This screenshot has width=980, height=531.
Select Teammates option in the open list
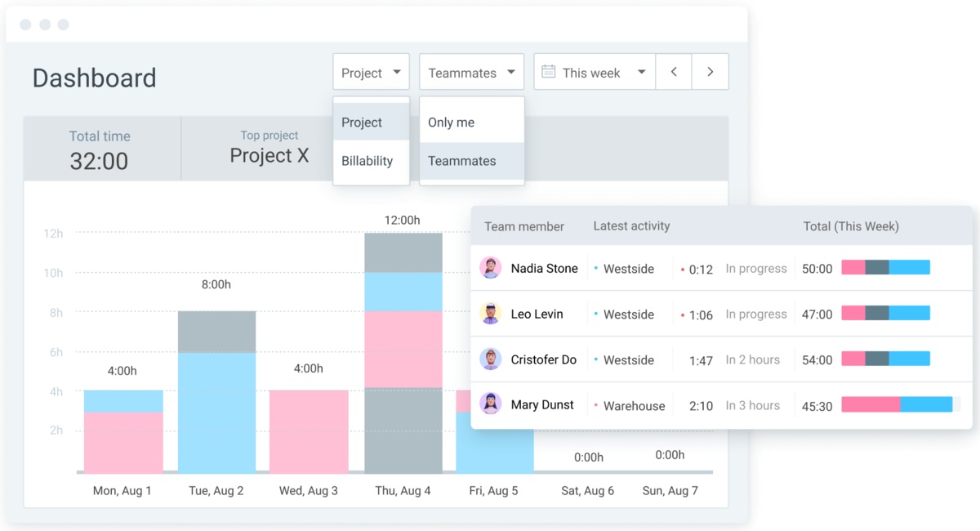click(x=462, y=161)
